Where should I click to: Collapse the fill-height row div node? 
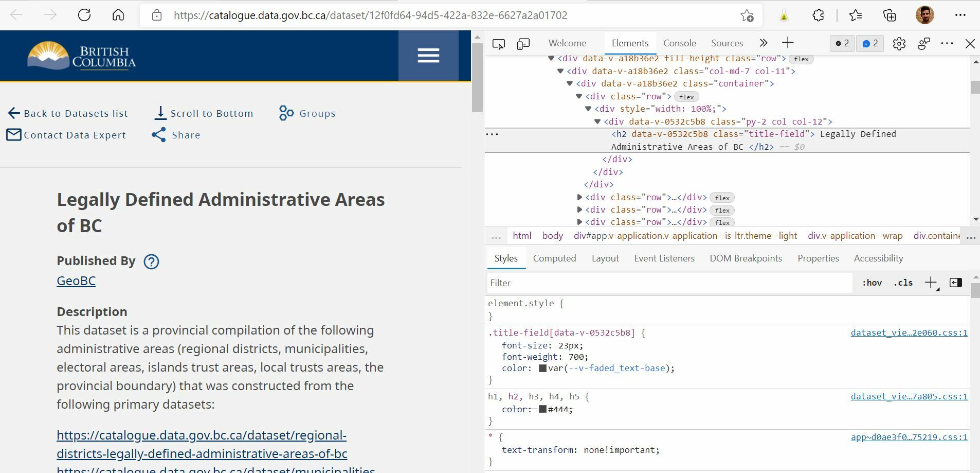551,59
